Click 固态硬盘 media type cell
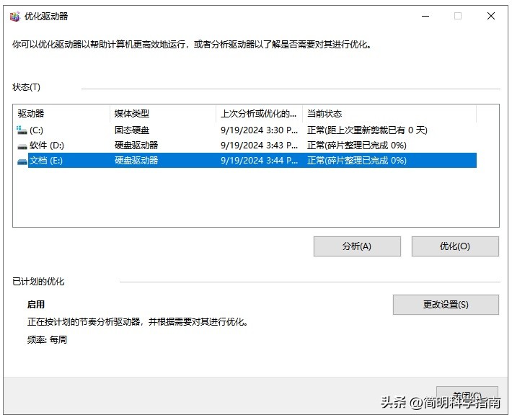 132,130
